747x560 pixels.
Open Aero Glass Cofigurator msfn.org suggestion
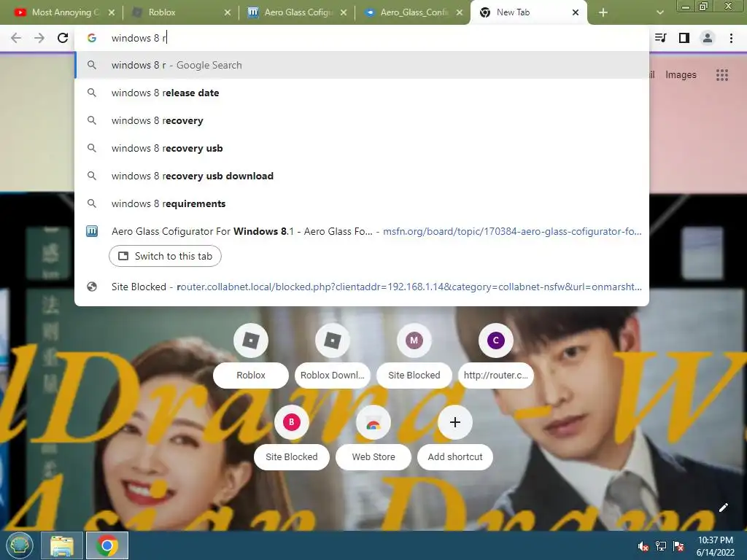(x=362, y=231)
